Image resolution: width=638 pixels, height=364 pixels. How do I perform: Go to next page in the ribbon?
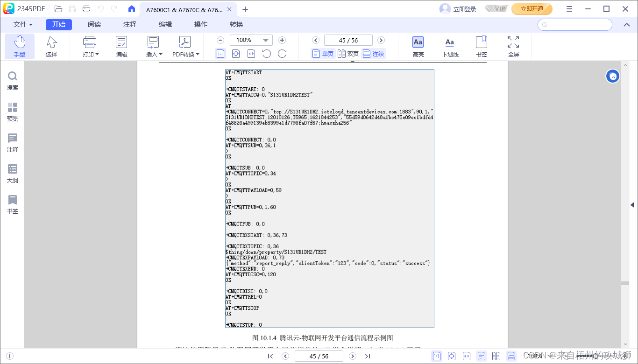[381, 40]
